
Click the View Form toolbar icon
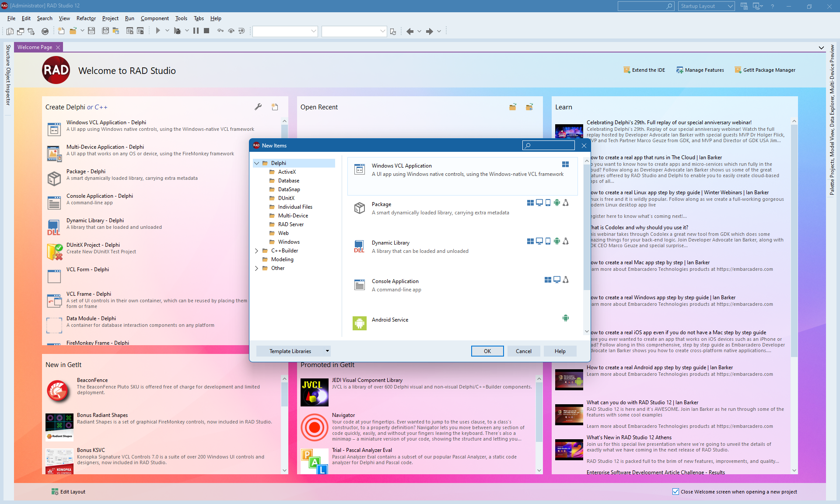(21, 31)
